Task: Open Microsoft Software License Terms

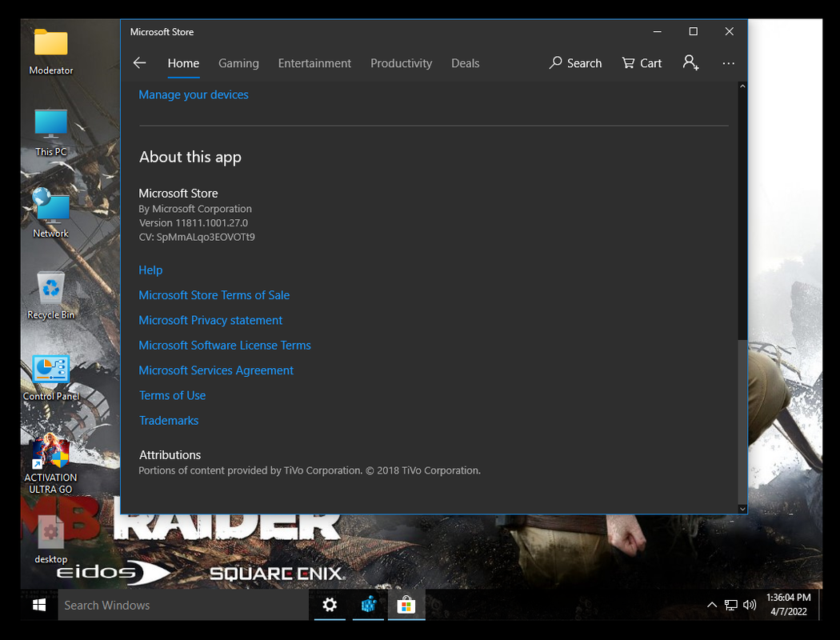Action: coord(225,346)
